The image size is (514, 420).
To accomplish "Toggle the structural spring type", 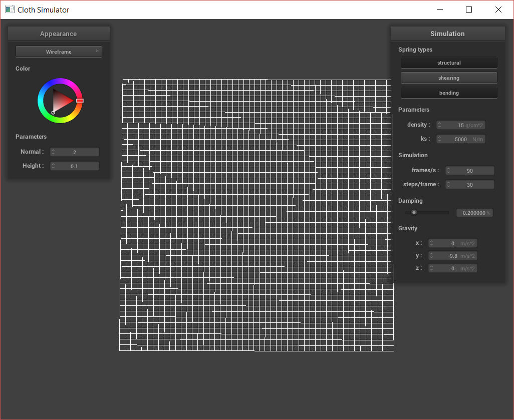I will (x=449, y=63).
